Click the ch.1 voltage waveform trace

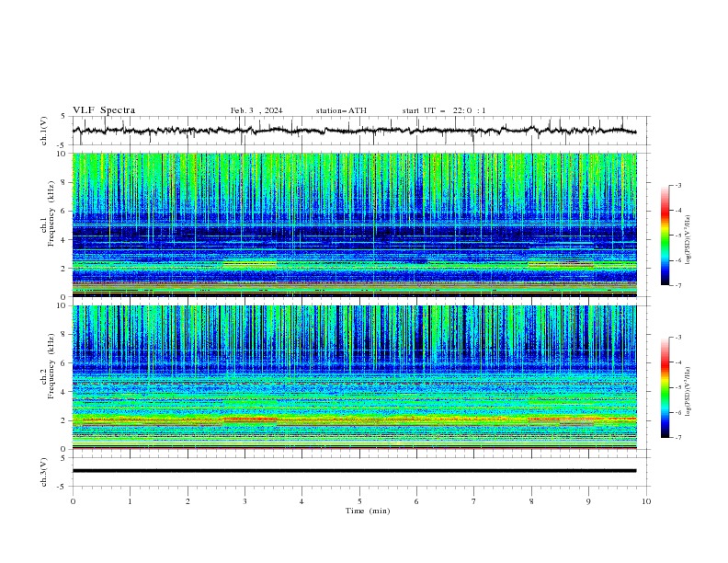tap(354, 131)
